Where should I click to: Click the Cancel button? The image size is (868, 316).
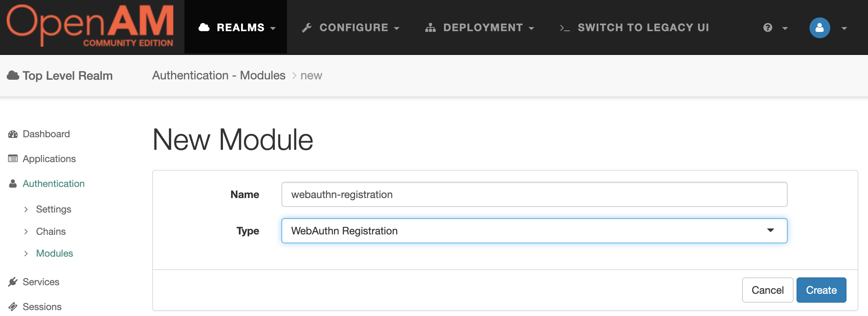click(768, 290)
